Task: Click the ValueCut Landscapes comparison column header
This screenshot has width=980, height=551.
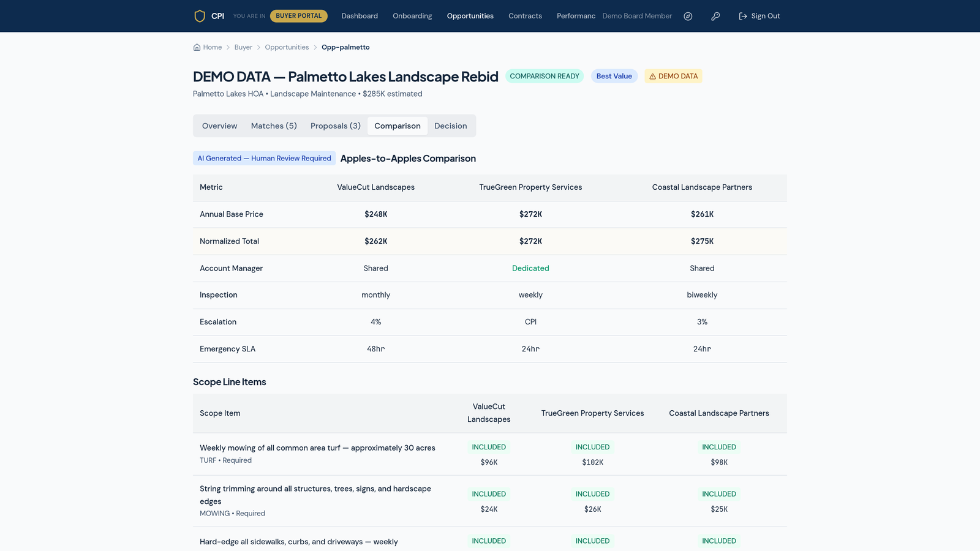Action: tap(375, 187)
